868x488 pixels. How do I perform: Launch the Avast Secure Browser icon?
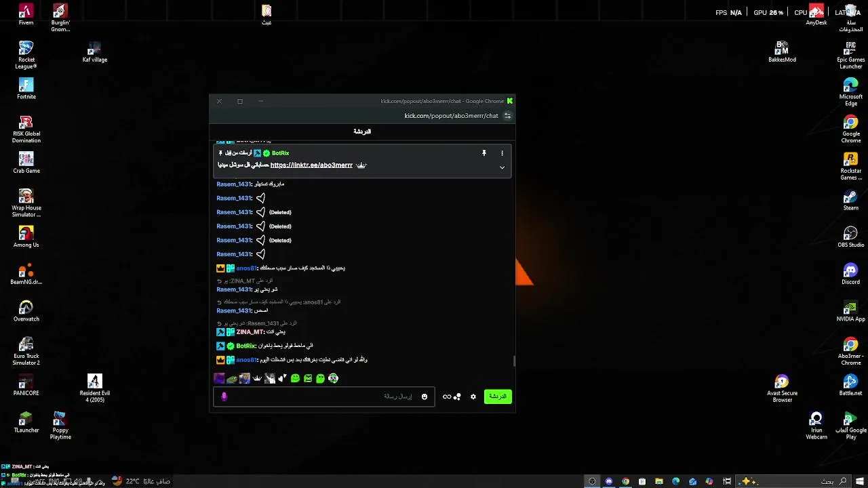click(x=782, y=388)
